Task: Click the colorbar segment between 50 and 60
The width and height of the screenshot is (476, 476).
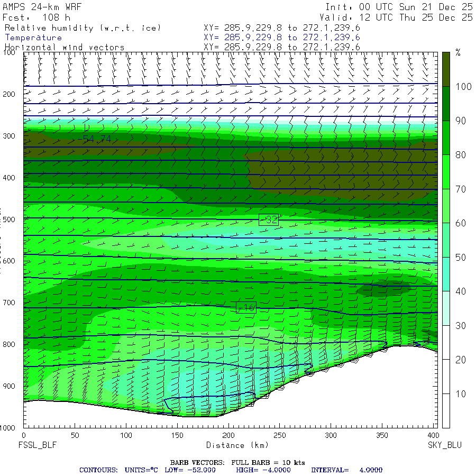Action: (446, 240)
